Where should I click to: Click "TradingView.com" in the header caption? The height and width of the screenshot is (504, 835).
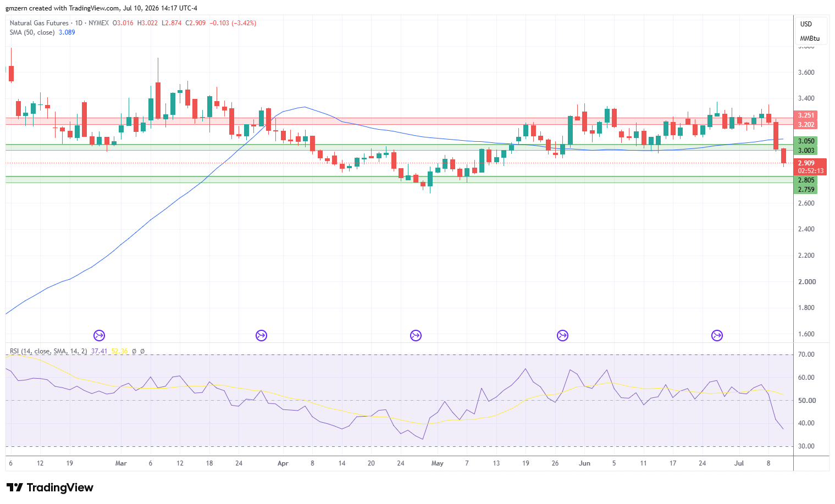(x=93, y=8)
